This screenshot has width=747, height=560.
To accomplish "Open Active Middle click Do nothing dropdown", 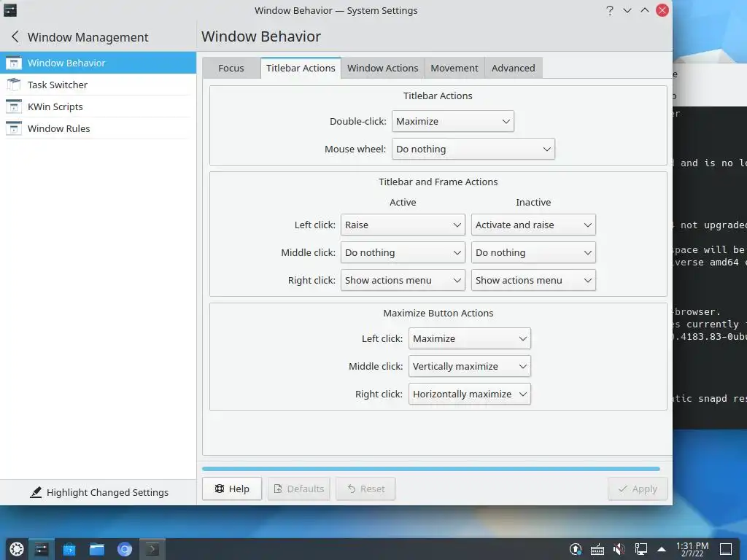I will coord(403,252).
